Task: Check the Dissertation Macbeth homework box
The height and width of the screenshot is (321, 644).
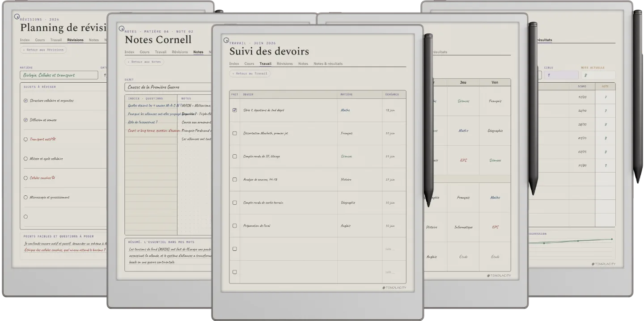Action: click(x=235, y=133)
